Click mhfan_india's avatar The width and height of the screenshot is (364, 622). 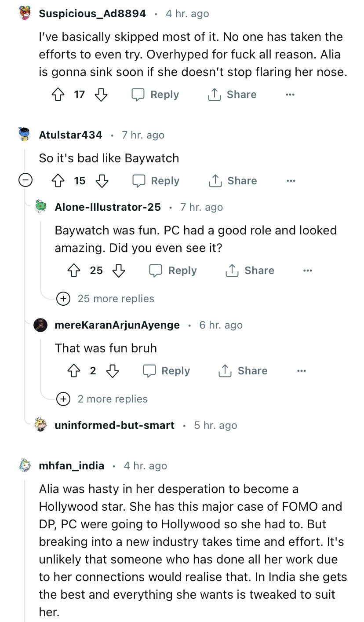point(25,465)
